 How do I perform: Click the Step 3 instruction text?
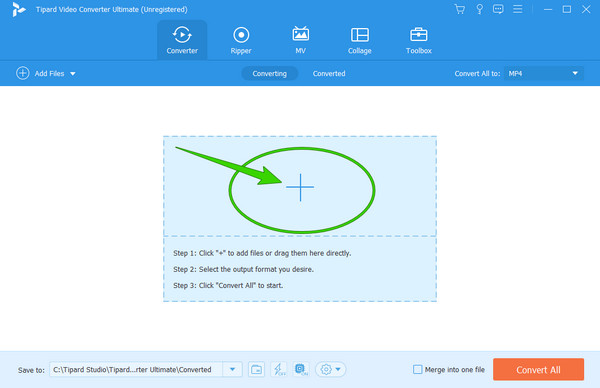click(228, 285)
